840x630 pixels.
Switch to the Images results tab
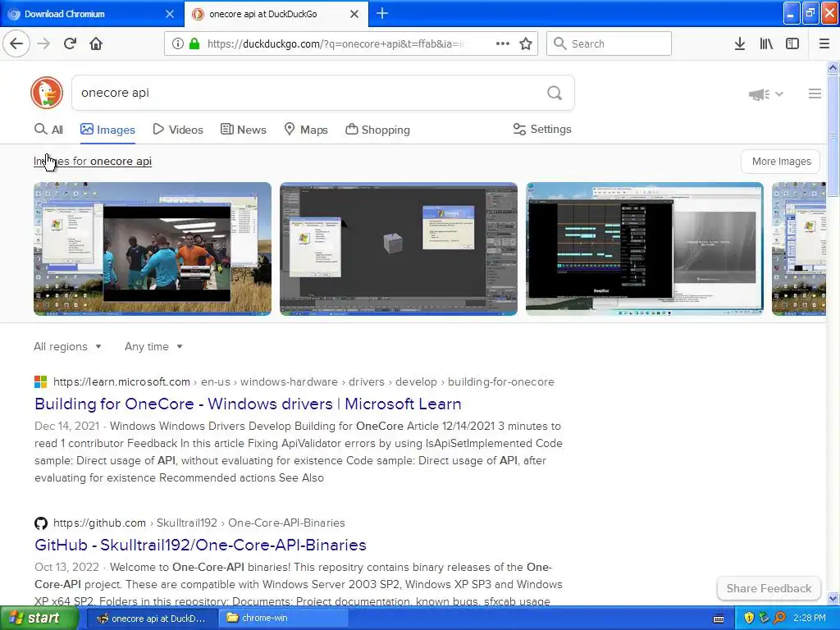coord(107,130)
